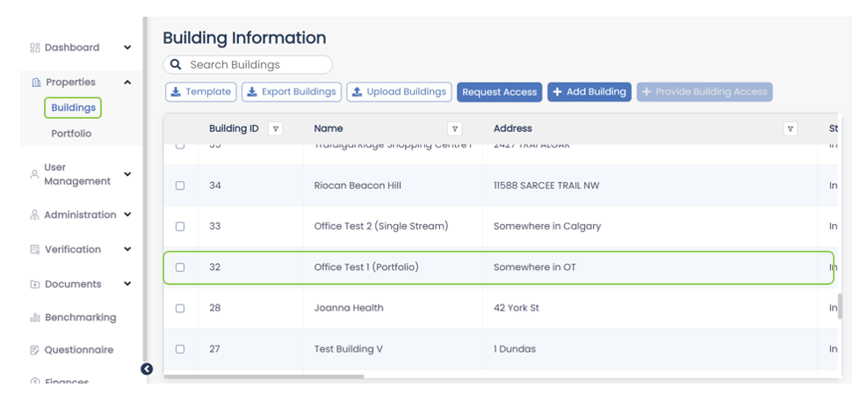Collapse sidebar with the round arrow icon

pyautogui.click(x=147, y=369)
